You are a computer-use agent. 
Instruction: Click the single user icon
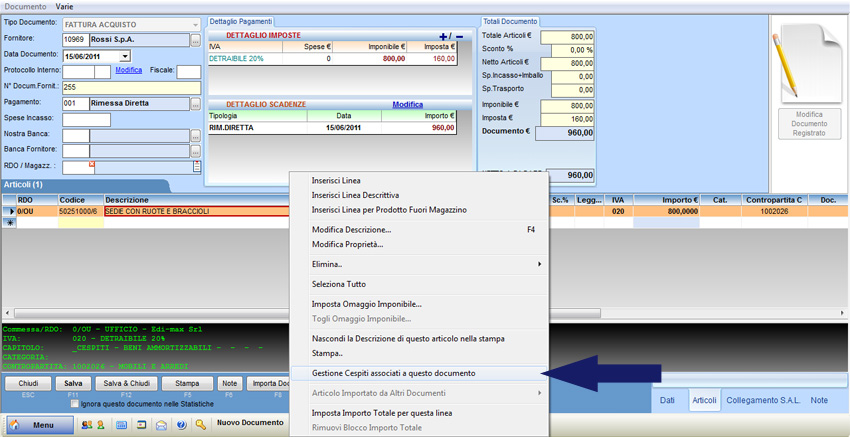[101, 425]
